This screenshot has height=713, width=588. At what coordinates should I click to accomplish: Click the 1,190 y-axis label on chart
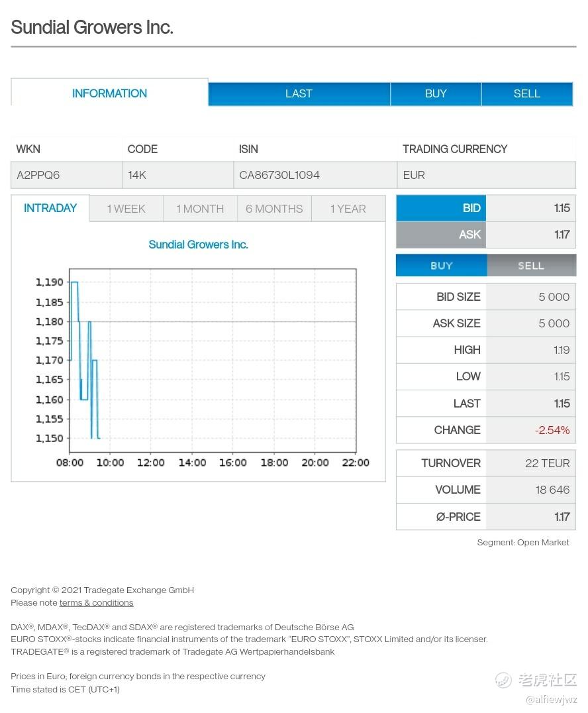[x=50, y=282]
